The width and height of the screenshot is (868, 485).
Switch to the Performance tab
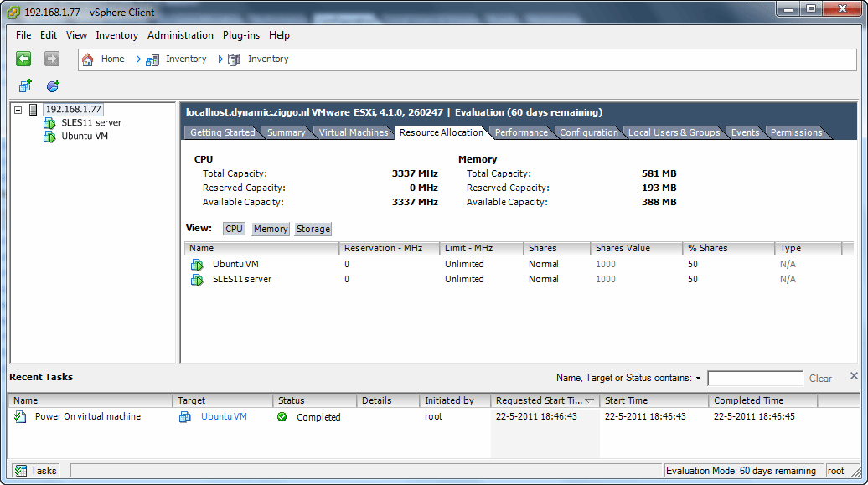[x=520, y=132]
